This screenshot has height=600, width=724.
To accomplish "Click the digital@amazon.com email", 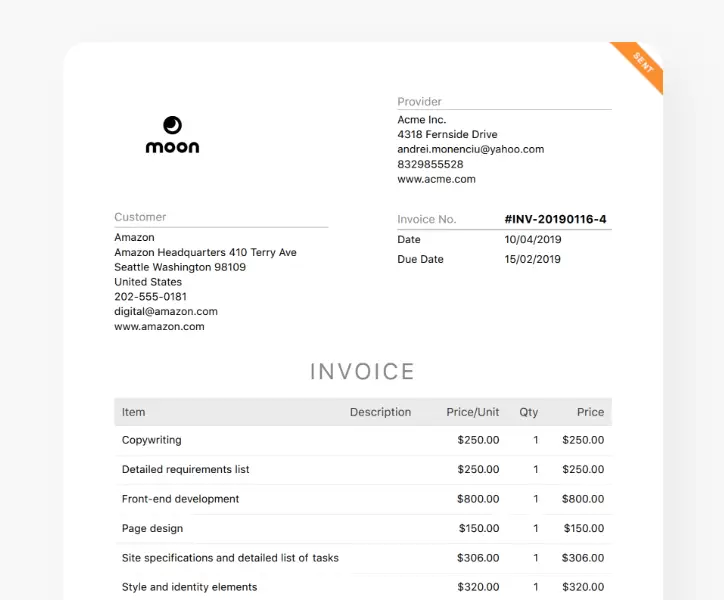I will 166,311.
